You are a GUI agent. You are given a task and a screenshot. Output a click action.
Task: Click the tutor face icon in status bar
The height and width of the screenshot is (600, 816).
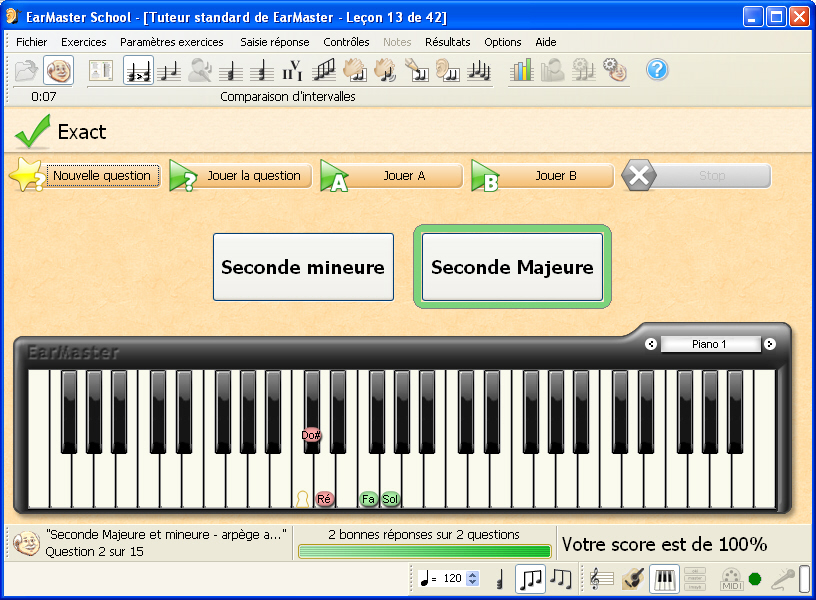click(27, 543)
